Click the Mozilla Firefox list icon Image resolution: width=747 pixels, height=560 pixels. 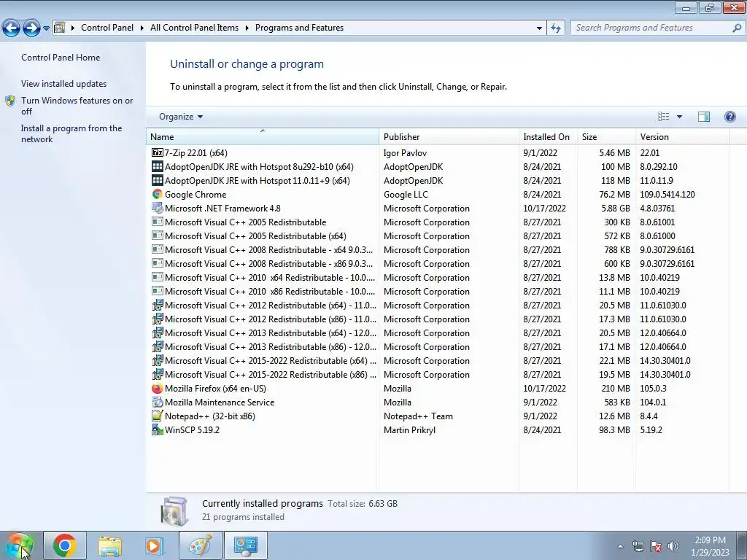(158, 389)
